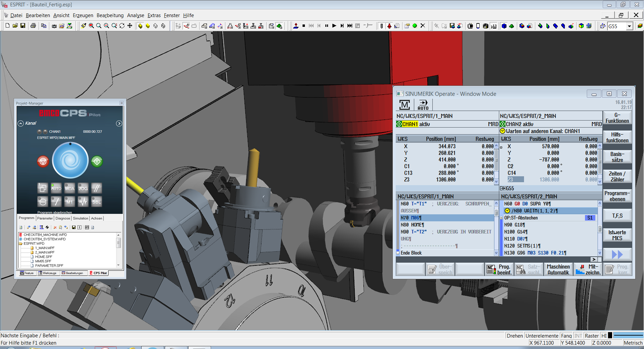Screen dimensions: 644x349
Task: Click the double-arrow more softkeys button
Action: [x=617, y=254]
